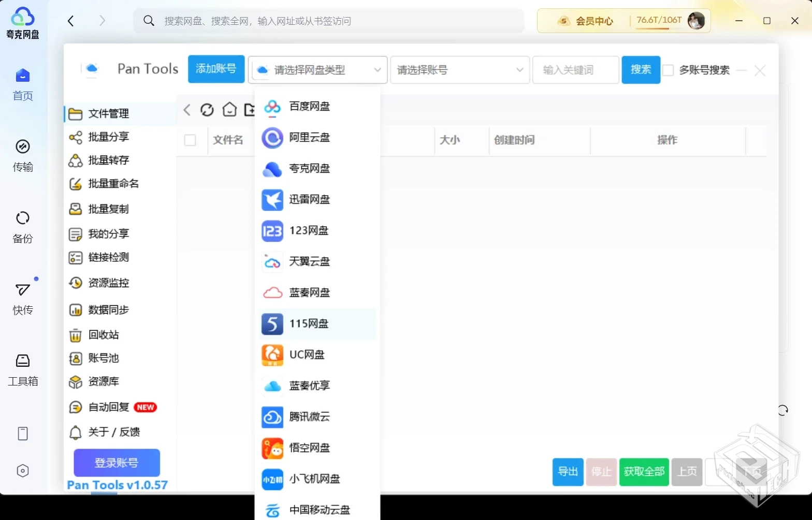The image size is (812, 520).
Task: Choose 腾讯微云 from the list
Action: [x=317, y=417]
